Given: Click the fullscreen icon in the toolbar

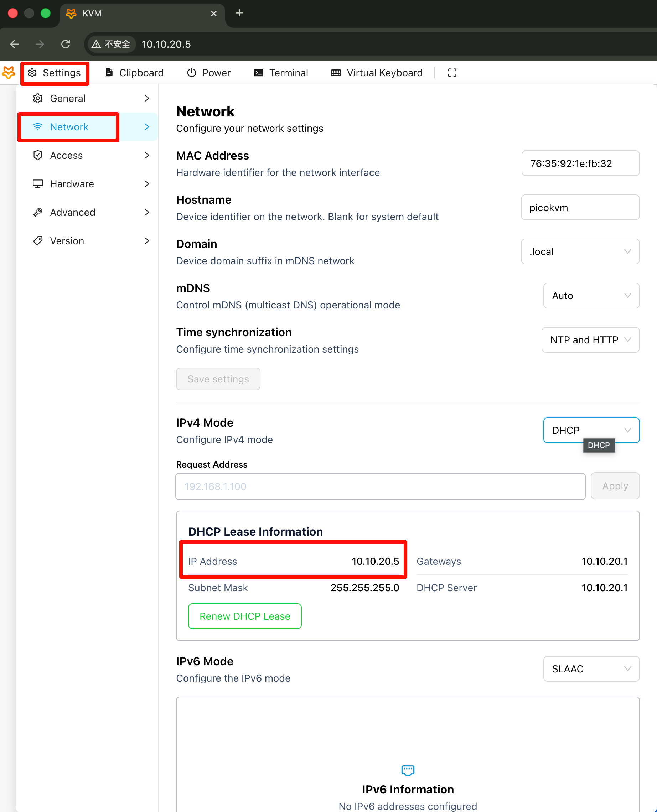Looking at the screenshot, I should pos(452,73).
